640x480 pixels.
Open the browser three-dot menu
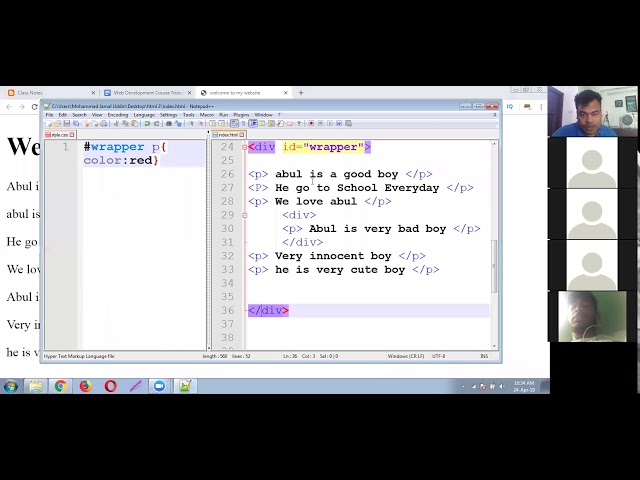tap(541, 107)
